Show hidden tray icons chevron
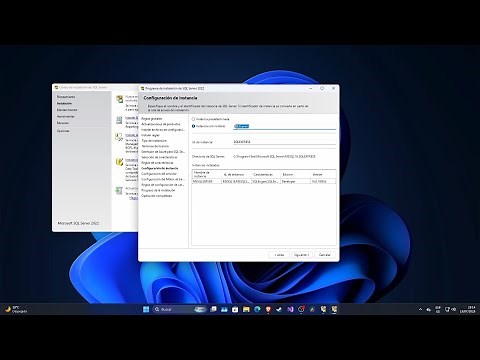 coord(420,309)
